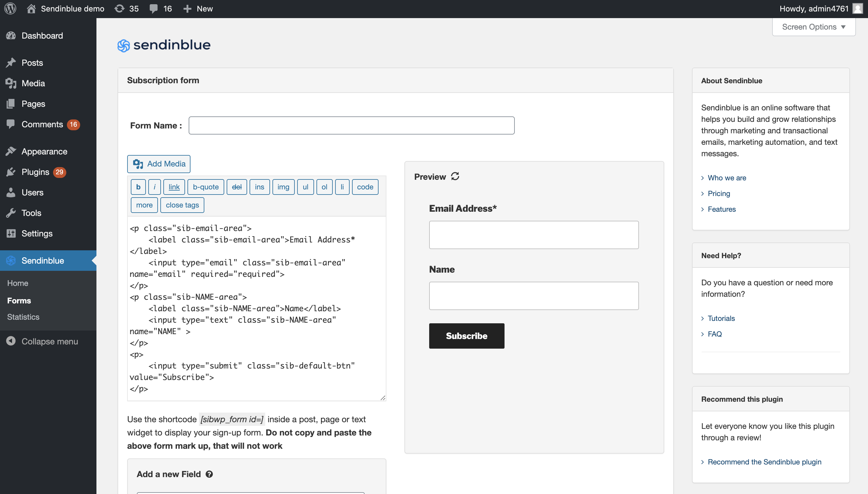Screen dimensions: 868x494
Task: Click the help icon beside Add a new Field
Action: [209, 474]
